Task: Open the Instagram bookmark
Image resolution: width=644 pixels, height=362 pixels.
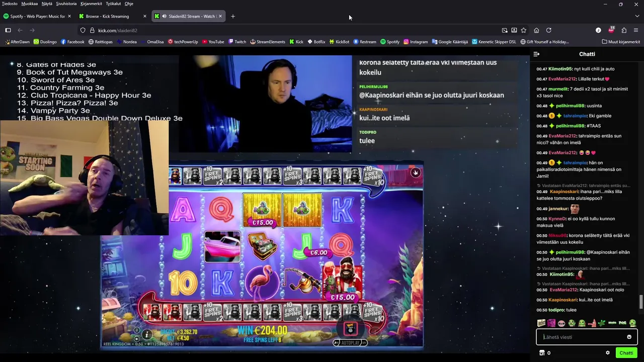Action: coord(416,42)
